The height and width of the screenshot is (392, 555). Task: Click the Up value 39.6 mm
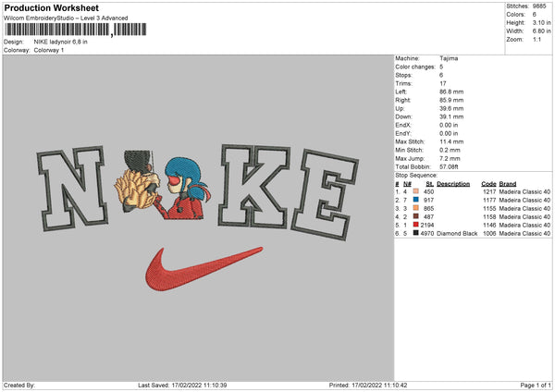click(x=451, y=108)
